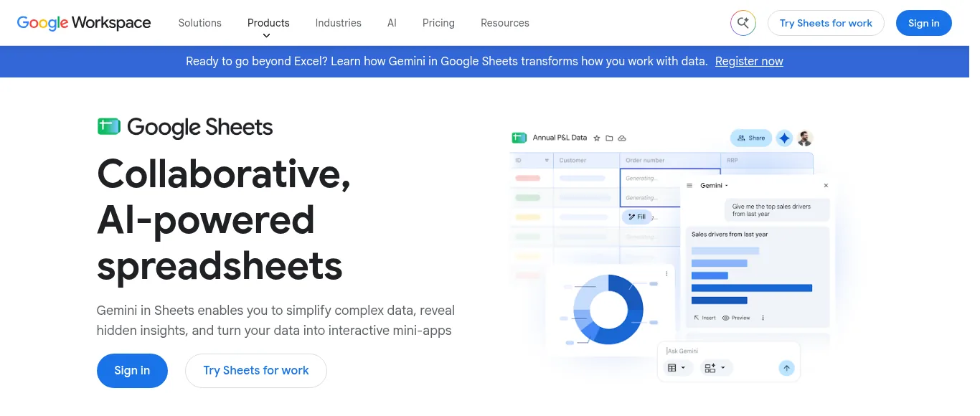Image resolution: width=980 pixels, height=416 pixels.
Task: Expand the Gemini title dropdown arrow
Action: (727, 186)
